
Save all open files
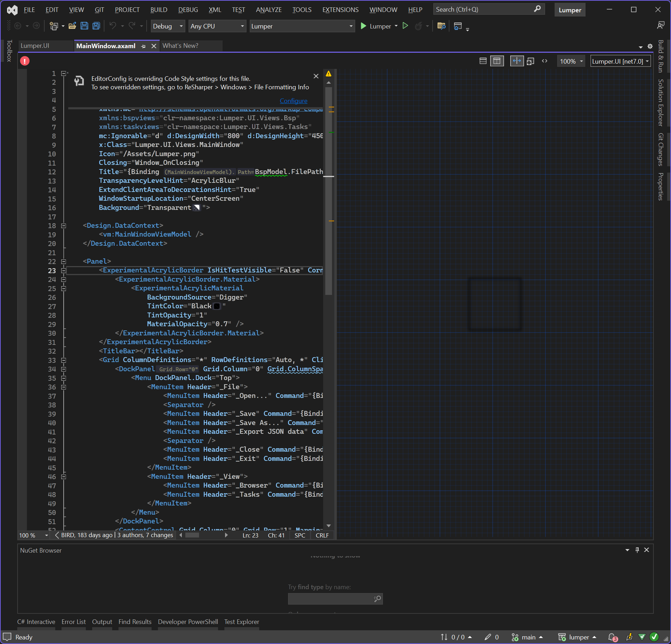(x=96, y=26)
